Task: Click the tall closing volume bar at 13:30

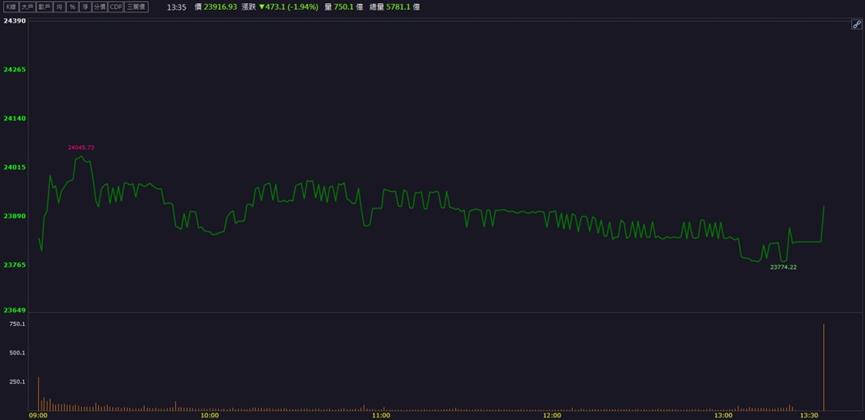Action: point(824,367)
